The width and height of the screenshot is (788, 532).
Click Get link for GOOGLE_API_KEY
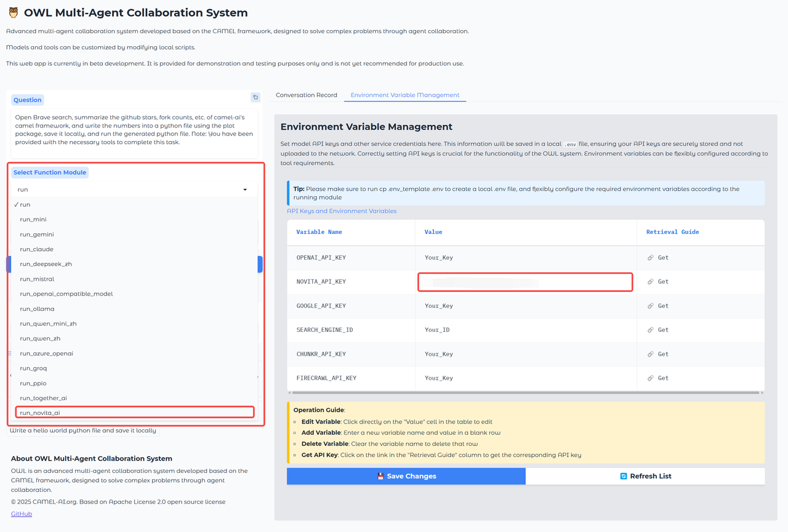coord(663,305)
